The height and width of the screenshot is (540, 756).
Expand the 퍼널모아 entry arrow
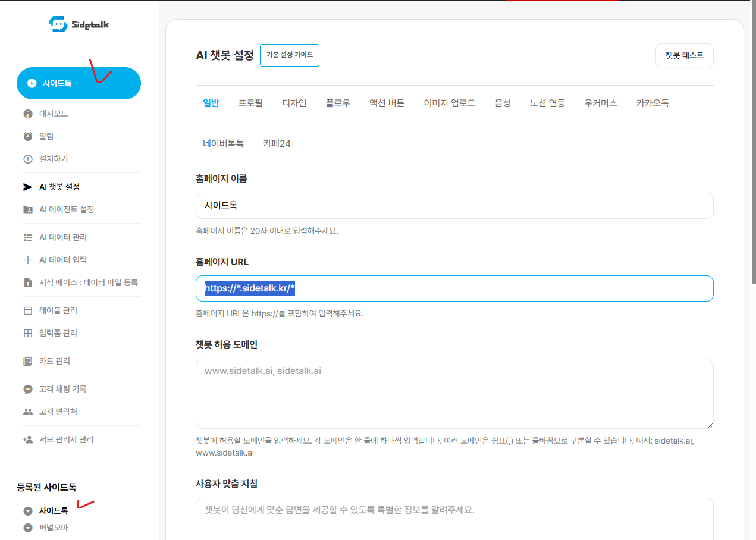pos(28,528)
